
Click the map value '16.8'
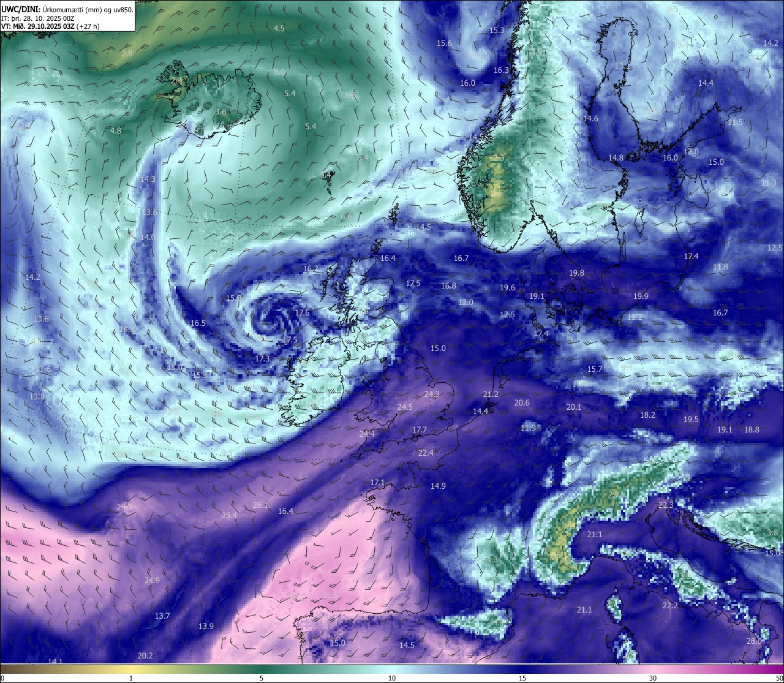(x=448, y=286)
